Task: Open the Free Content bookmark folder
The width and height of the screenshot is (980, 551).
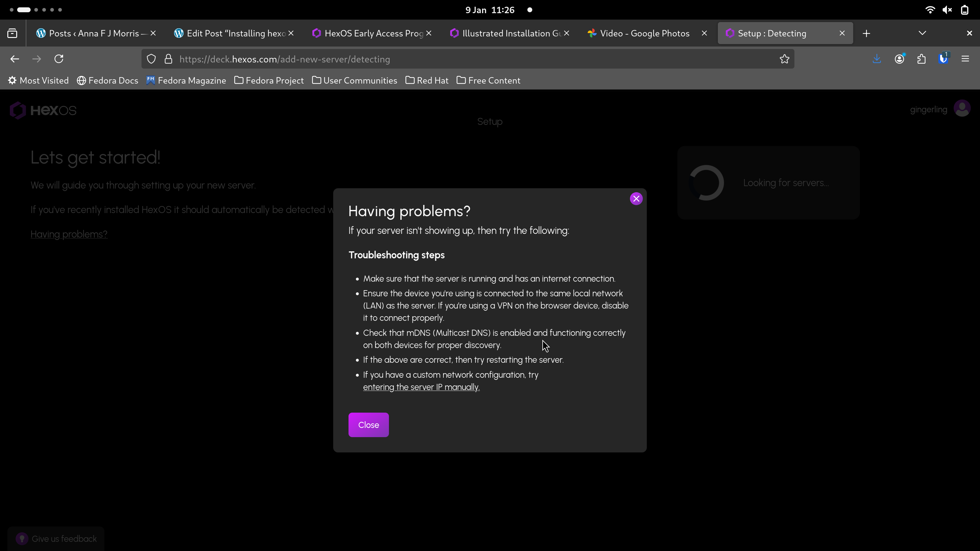Action: [x=488, y=81]
